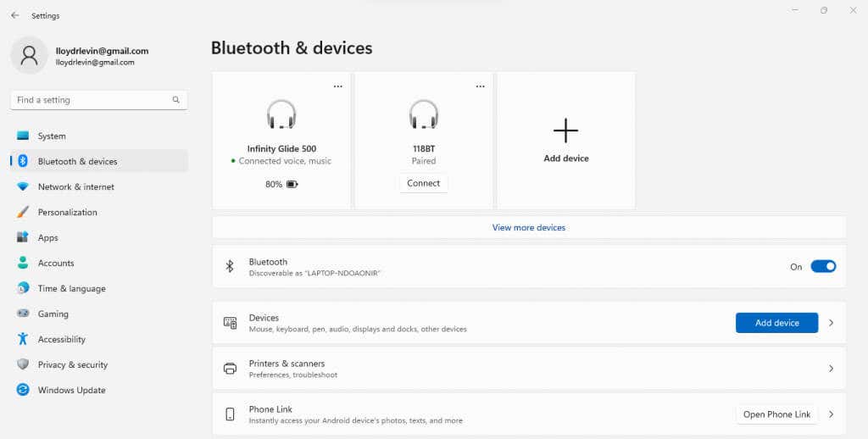
Task: Click the Devices row description text
Action: pyautogui.click(x=358, y=329)
